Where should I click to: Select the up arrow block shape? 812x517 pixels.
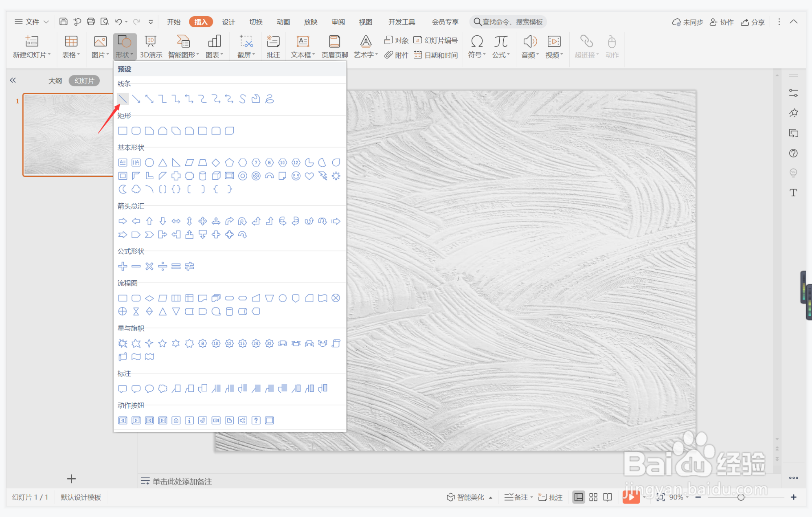pos(149,221)
